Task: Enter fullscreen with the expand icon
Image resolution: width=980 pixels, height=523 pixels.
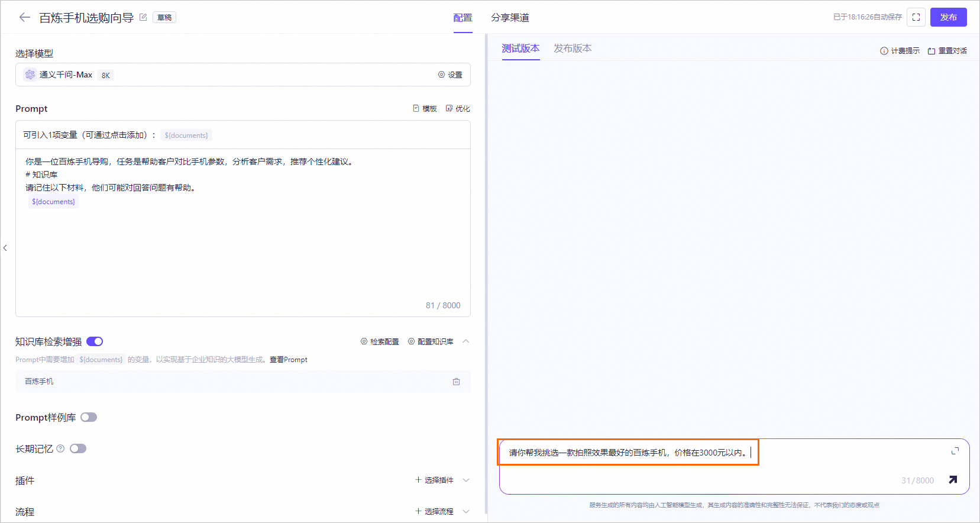Action: [916, 17]
